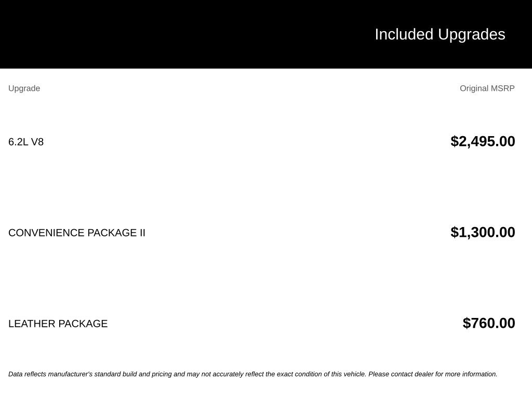The width and height of the screenshot is (532, 399).
Task: Click 'Data reflects manufacturer's' at disclaimer start
Action: [x=50, y=374]
